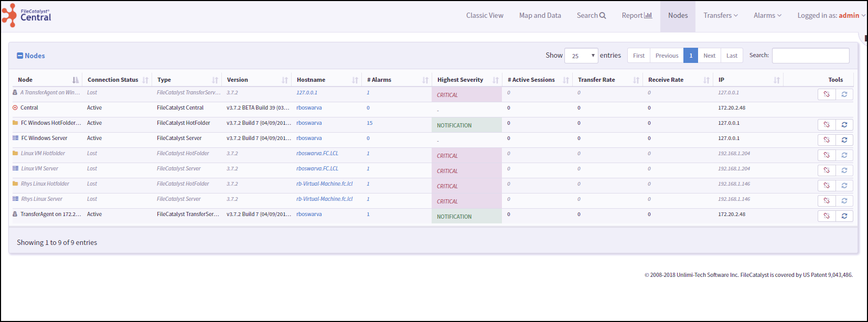Sort by the # Alarms column
868x322 pixels.
tap(397, 80)
